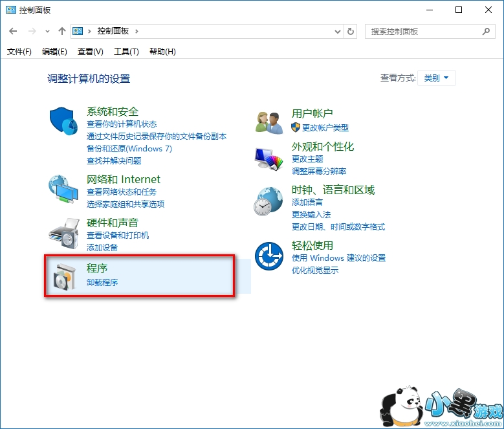Maximize the Control Panel window
This screenshot has height=429, width=504.
(459, 10)
